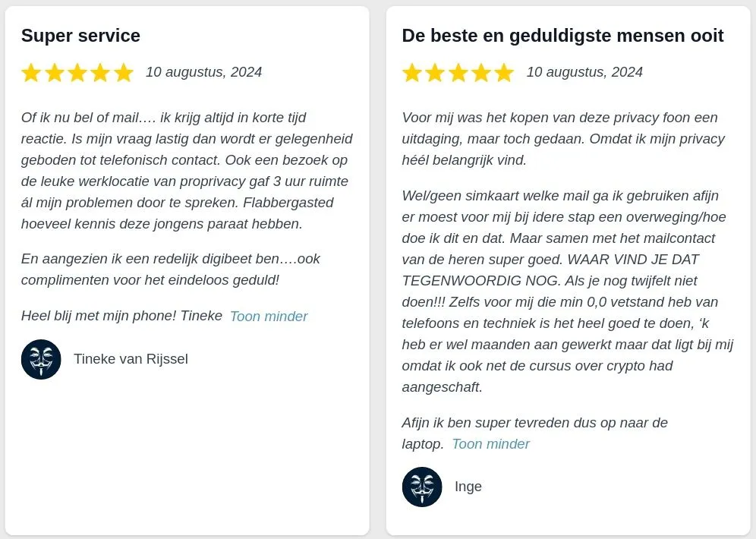This screenshot has height=539, width=756.
Task: Click Inge's Guy Fawkes mask avatar
Action: 422,487
